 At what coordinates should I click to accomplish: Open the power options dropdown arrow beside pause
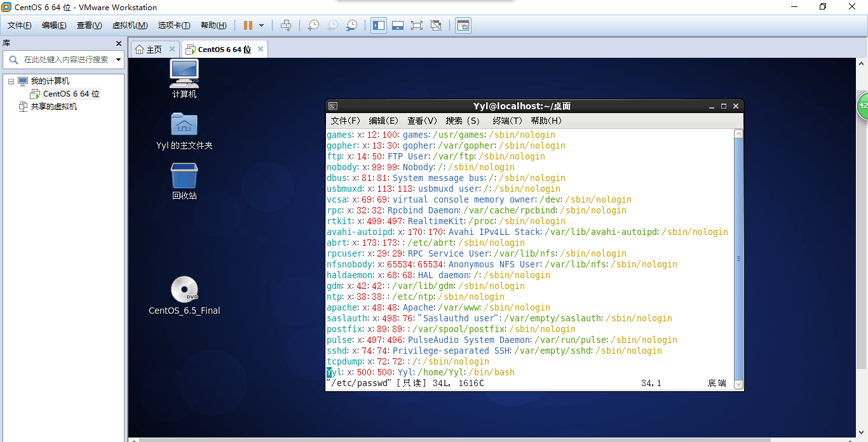point(261,25)
